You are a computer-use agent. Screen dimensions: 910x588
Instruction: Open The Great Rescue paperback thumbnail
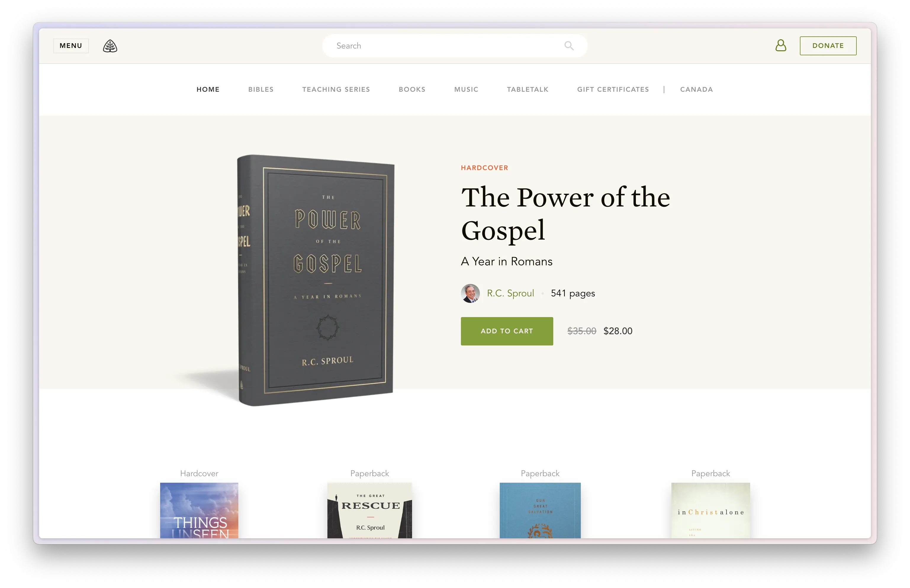point(369,511)
